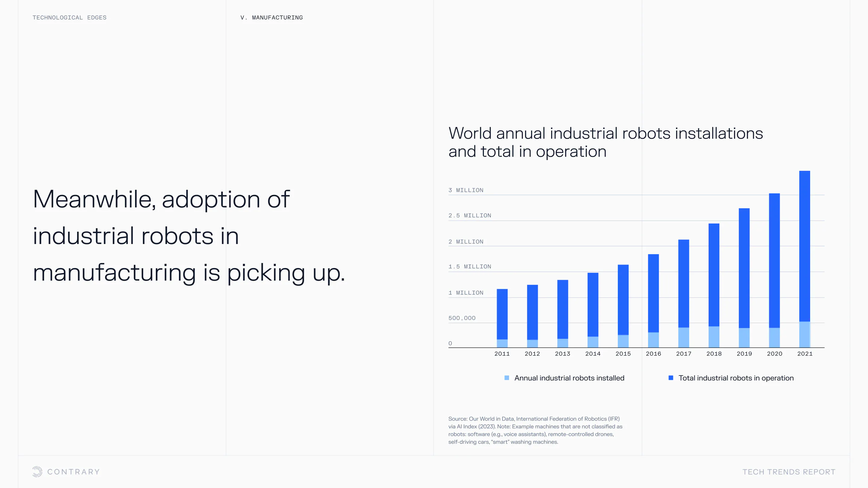Click the CONTRARY wordmark in footer
The height and width of the screenshot is (488, 868).
point(74,472)
